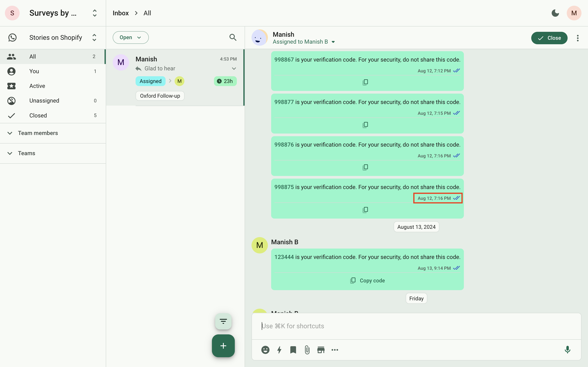Click the bookmark icon in composer
The image size is (588, 367).
[293, 350]
